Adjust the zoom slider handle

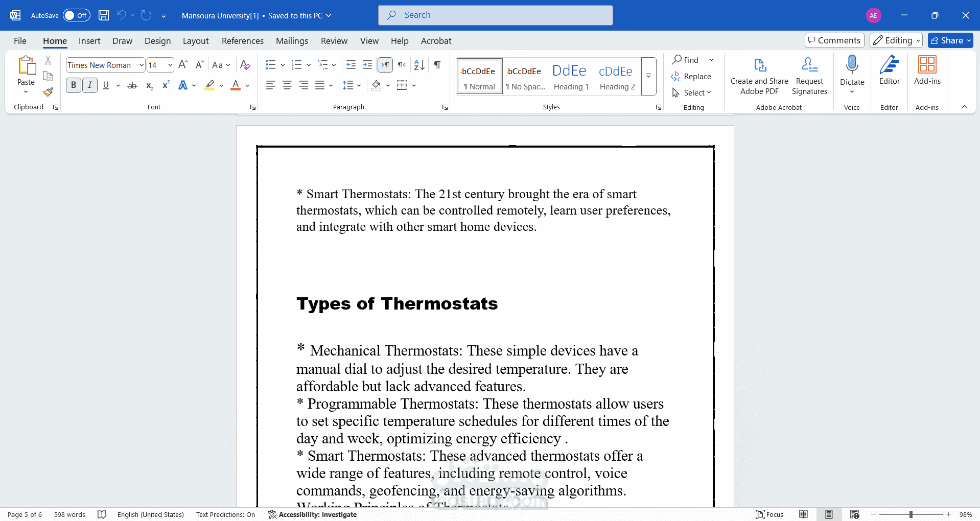tap(911, 514)
